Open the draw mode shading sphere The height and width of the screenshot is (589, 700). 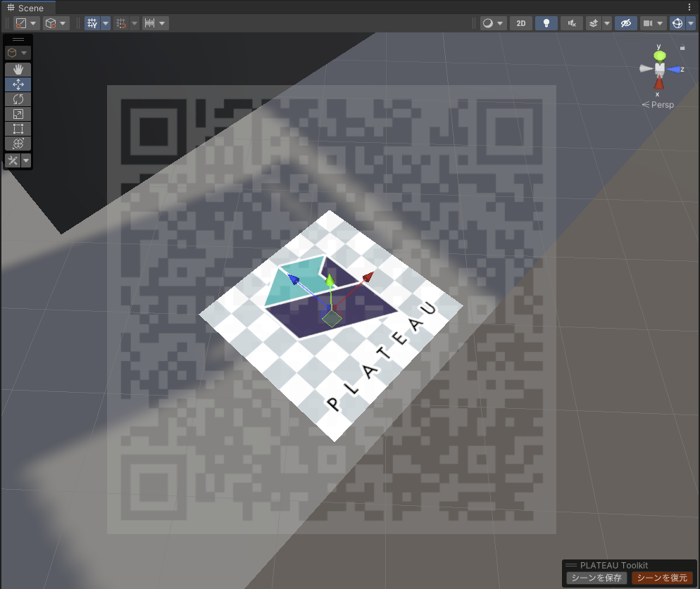[x=488, y=23]
